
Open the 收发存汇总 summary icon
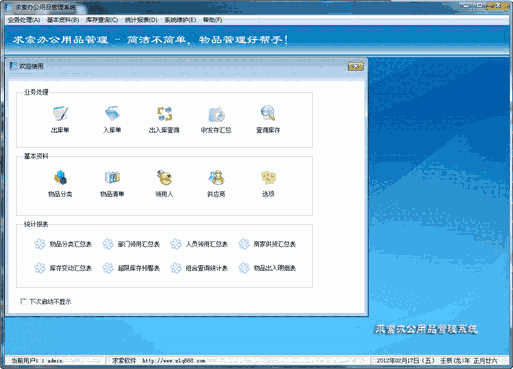216,114
